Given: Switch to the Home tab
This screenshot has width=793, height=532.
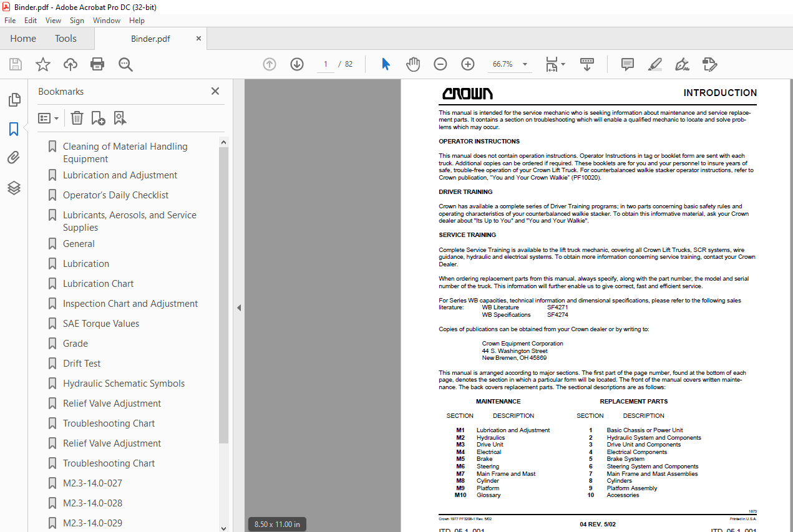Looking at the screenshot, I should pos(23,39).
